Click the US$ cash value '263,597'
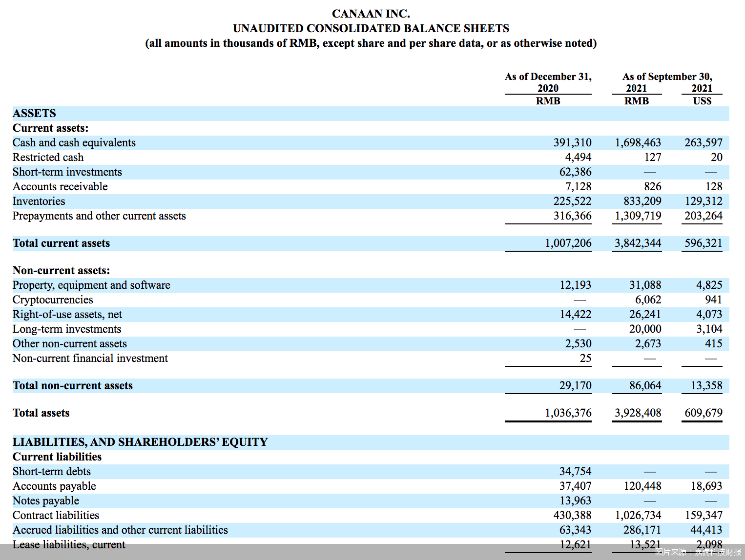Viewport: 745px width, 560px height. coord(704,142)
